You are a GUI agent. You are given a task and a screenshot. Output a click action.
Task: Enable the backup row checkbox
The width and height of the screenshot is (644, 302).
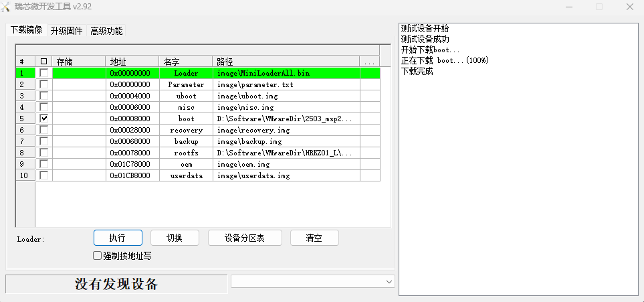point(44,141)
